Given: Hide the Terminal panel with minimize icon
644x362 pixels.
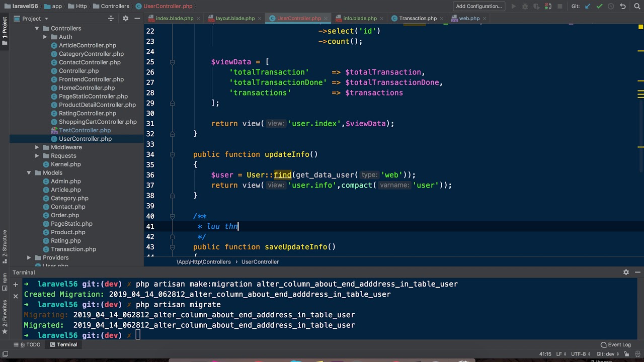Looking at the screenshot, I should tap(637, 272).
